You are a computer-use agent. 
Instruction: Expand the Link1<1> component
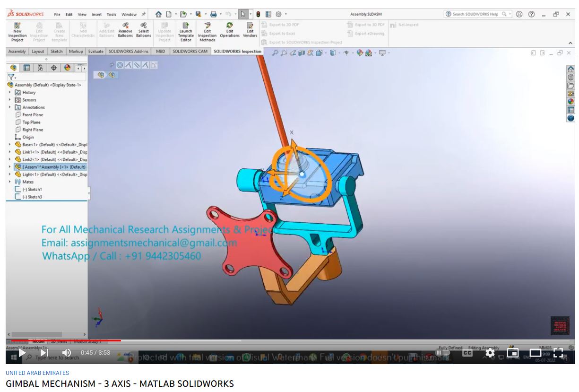(x=9, y=152)
